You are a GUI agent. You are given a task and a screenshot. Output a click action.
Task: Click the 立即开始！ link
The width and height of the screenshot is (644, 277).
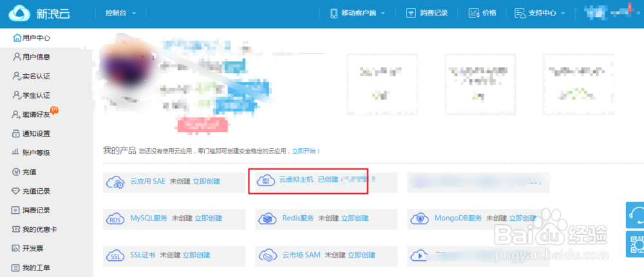(x=307, y=151)
